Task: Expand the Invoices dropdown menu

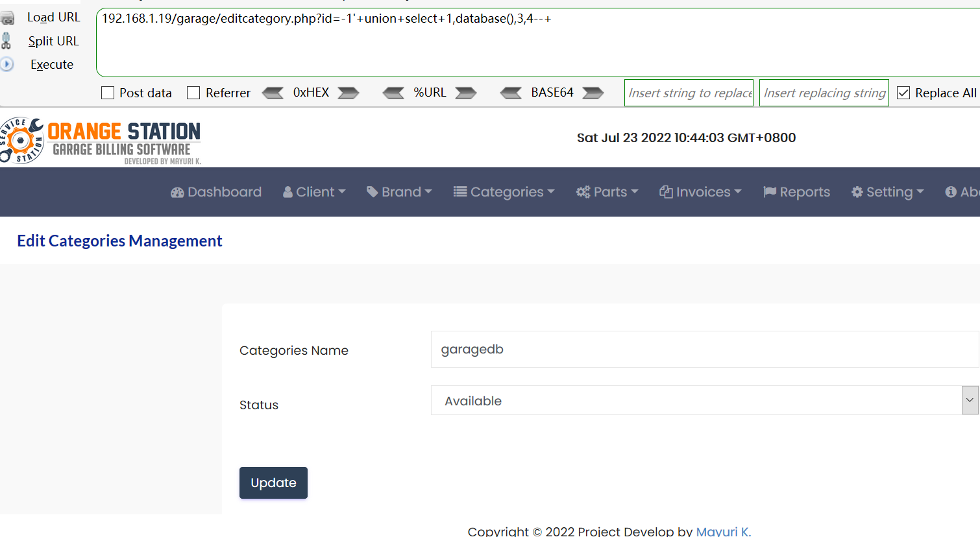Action: pos(700,192)
